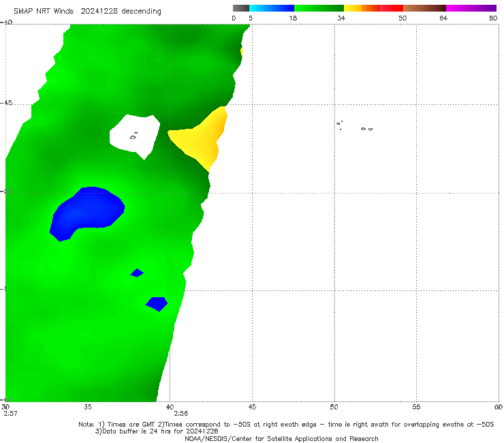Click the "50" label under the color bar
Screen dimensions: 504x443
coord(403,18)
